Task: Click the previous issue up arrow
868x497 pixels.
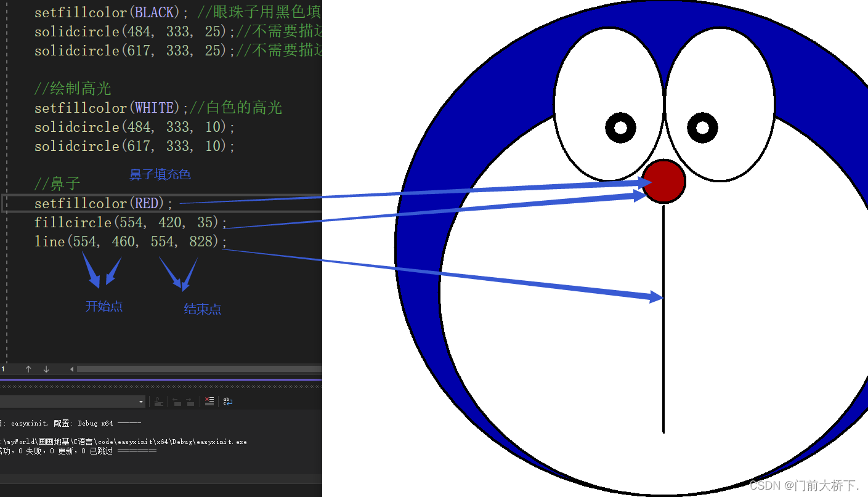Action: (28, 369)
